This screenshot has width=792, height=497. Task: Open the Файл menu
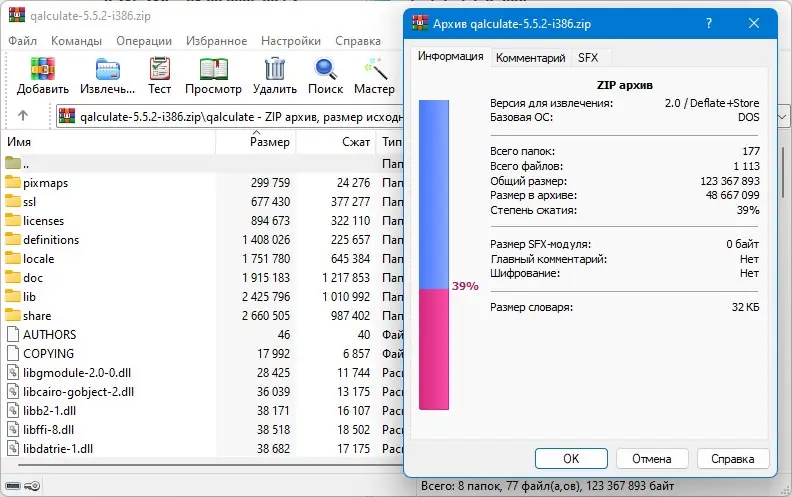(22, 41)
